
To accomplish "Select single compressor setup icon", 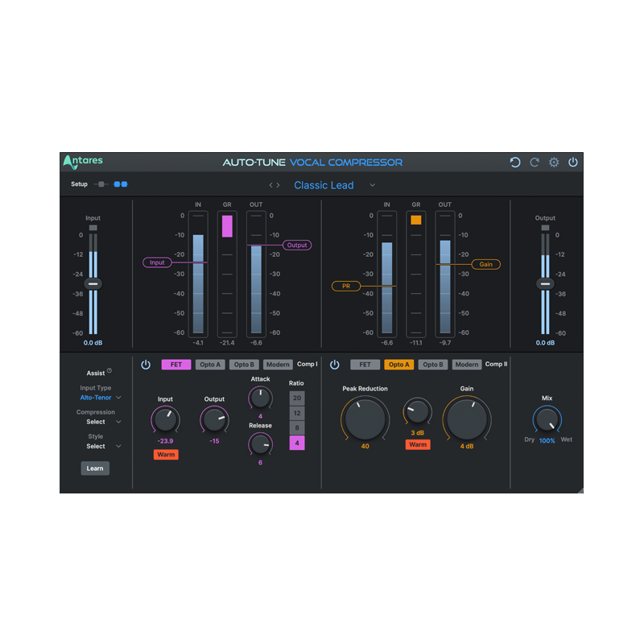I will [x=101, y=184].
